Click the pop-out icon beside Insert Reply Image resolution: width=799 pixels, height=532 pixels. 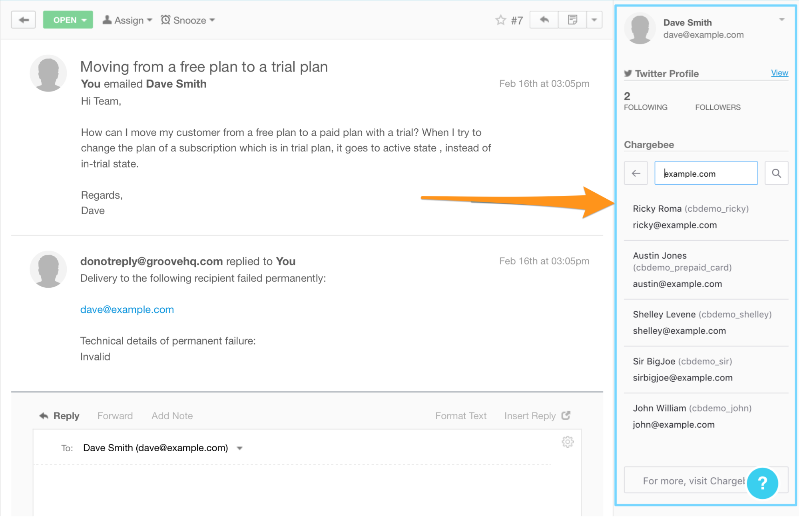tap(566, 416)
